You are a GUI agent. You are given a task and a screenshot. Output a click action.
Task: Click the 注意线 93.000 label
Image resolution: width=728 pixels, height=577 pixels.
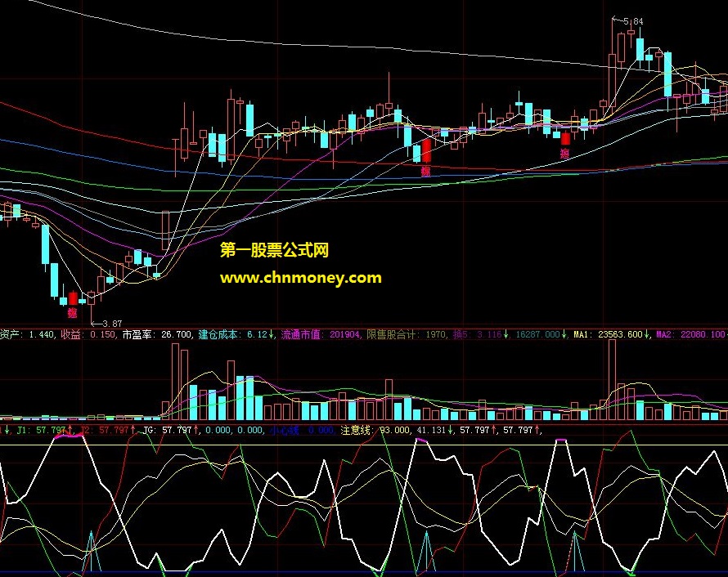[x=375, y=430]
